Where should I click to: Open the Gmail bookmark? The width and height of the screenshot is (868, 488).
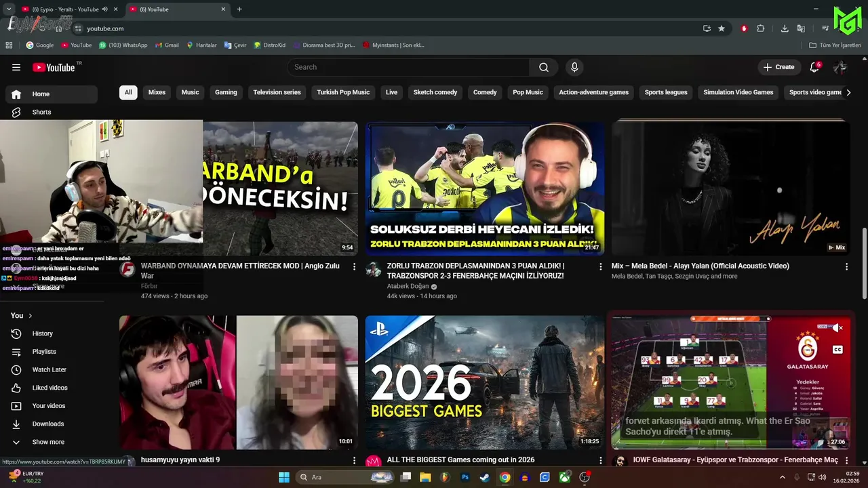pos(166,45)
